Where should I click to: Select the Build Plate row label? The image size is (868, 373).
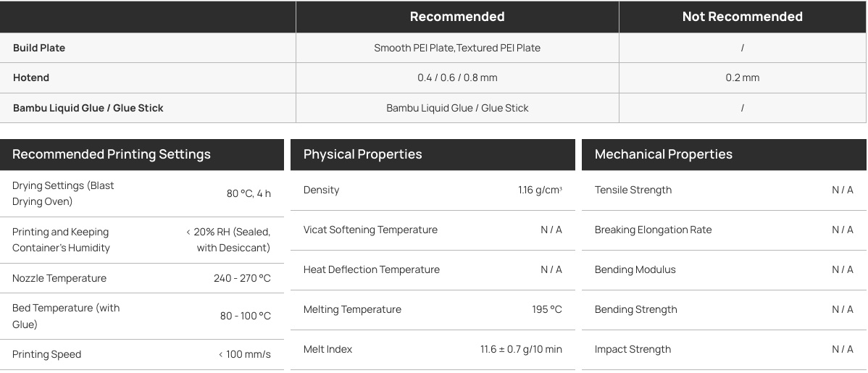[x=39, y=48]
